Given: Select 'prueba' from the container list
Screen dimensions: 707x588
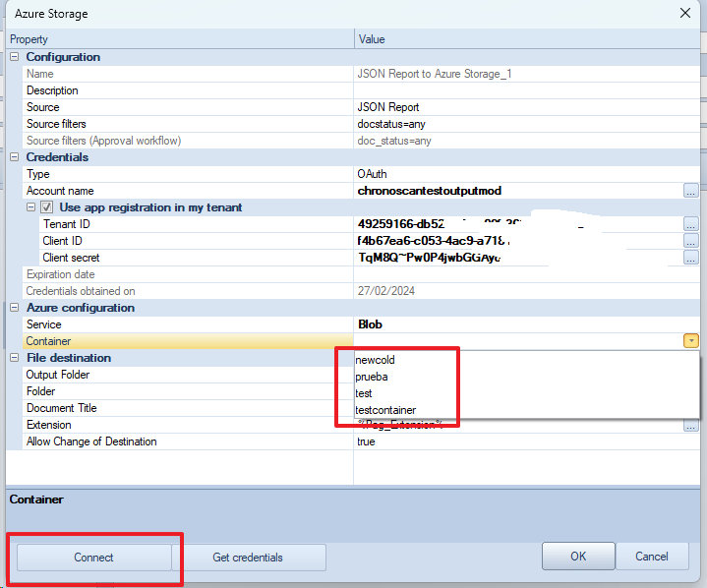Looking at the screenshot, I should coord(374,377).
